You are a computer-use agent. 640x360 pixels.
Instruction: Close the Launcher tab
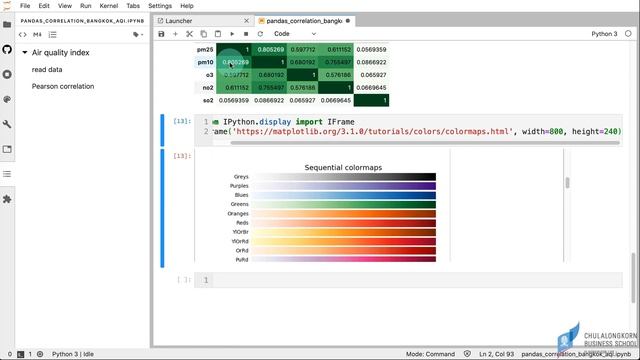246,21
